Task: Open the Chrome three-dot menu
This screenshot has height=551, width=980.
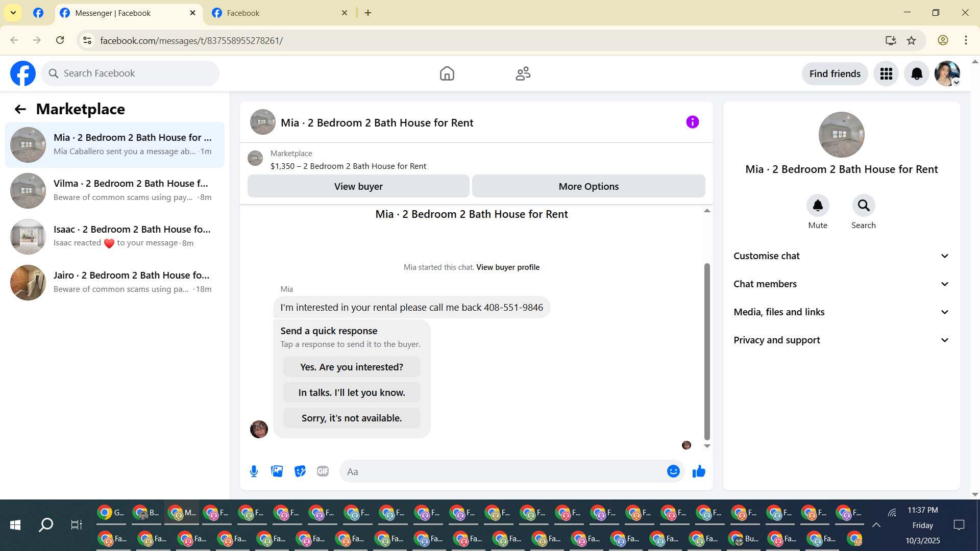Action: pos(966,40)
